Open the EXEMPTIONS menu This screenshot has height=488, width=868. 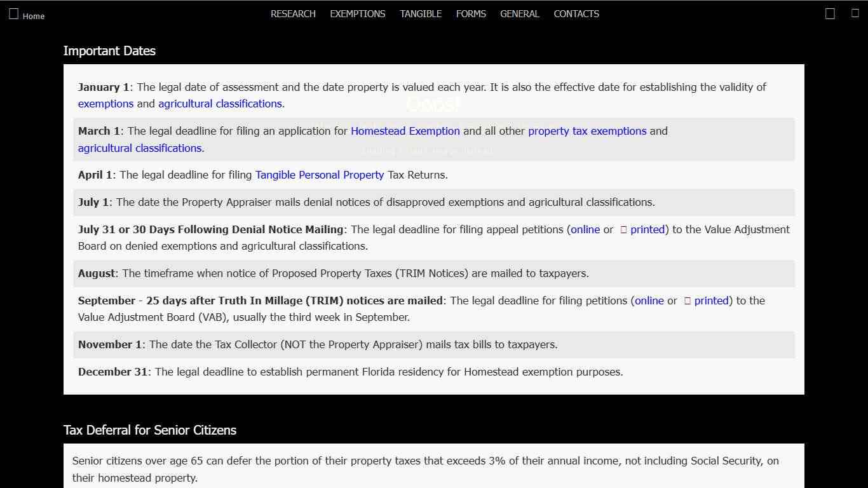click(x=358, y=14)
